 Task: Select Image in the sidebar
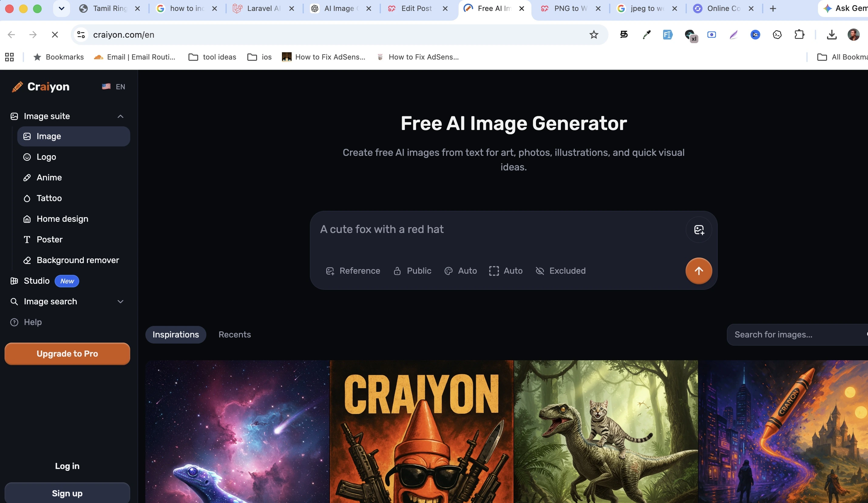click(74, 136)
